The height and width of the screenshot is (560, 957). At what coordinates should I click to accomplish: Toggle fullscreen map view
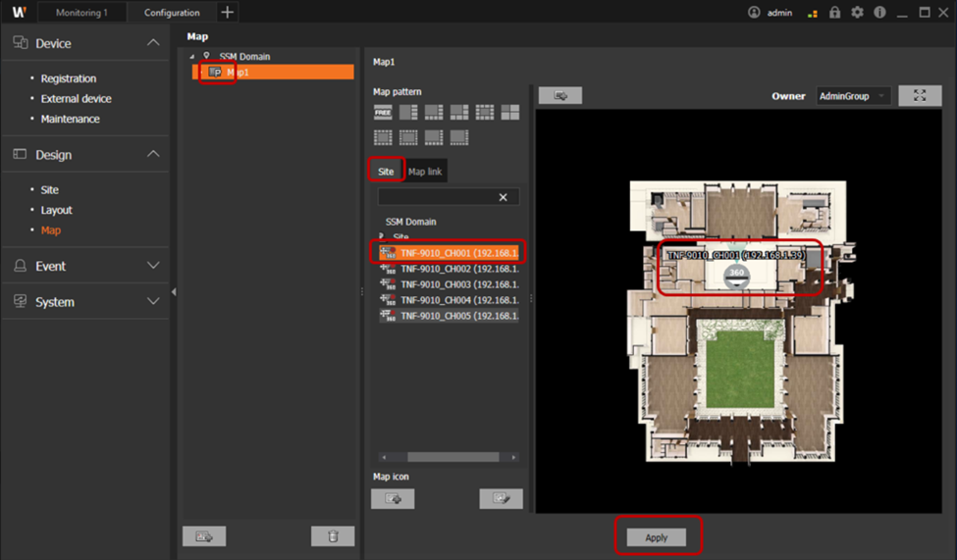(x=920, y=95)
